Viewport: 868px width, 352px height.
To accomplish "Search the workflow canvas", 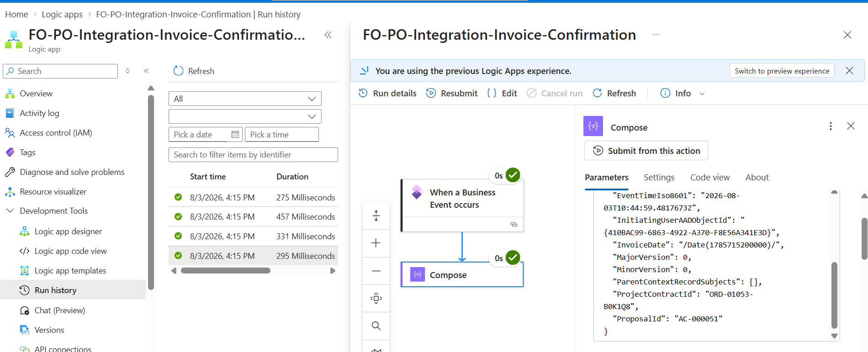I will pos(376,326).
